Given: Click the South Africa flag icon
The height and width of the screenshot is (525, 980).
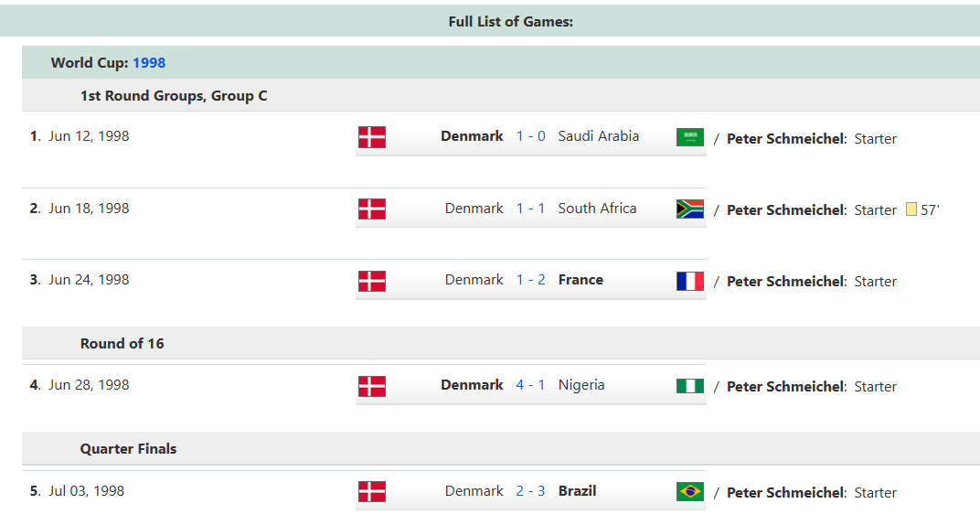Looking at the screenshot, I should pyautogui.click(x=690, y=209).
